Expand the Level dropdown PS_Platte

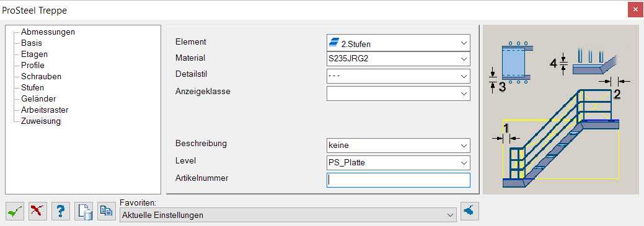pos(398,162)
